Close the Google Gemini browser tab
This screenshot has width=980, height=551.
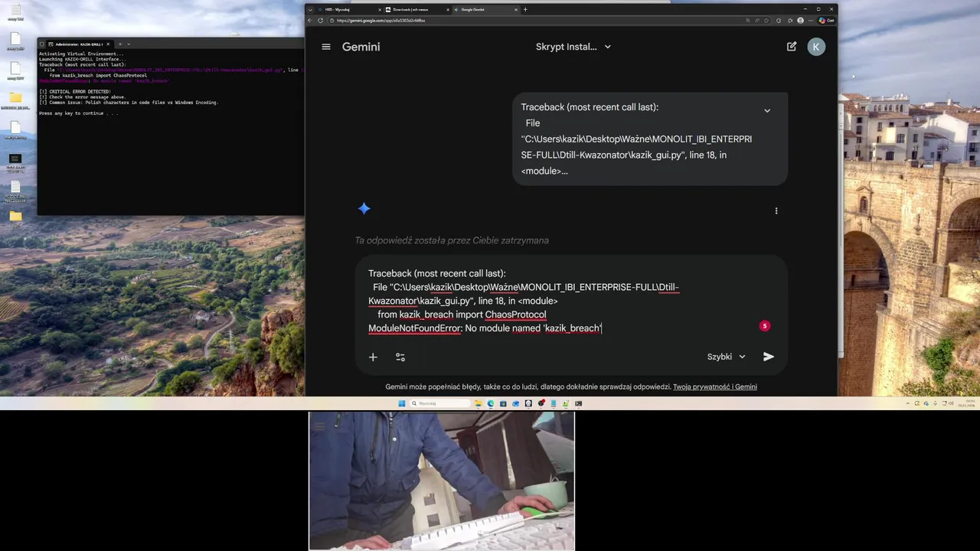[516, 9]
